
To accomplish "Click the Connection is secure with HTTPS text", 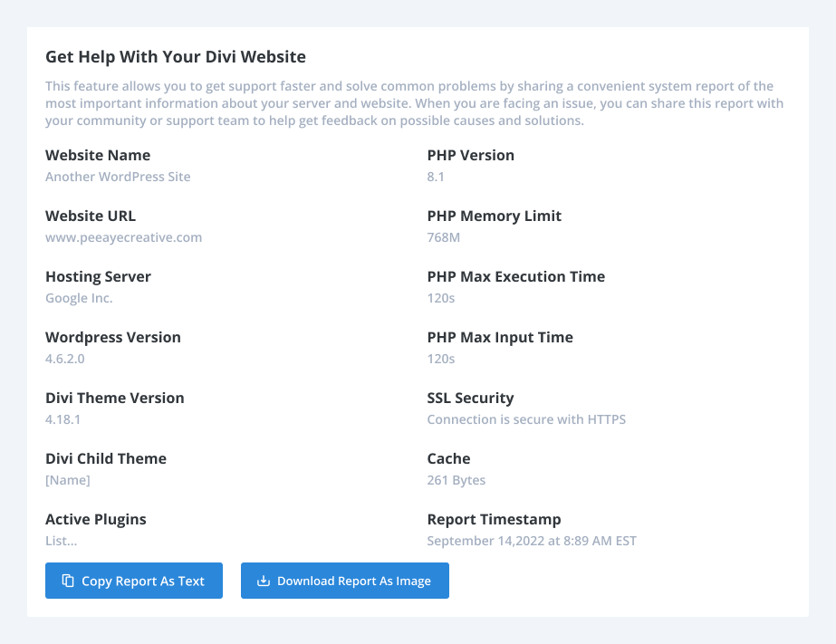I will pyautogui.click(x=526, y=419).
